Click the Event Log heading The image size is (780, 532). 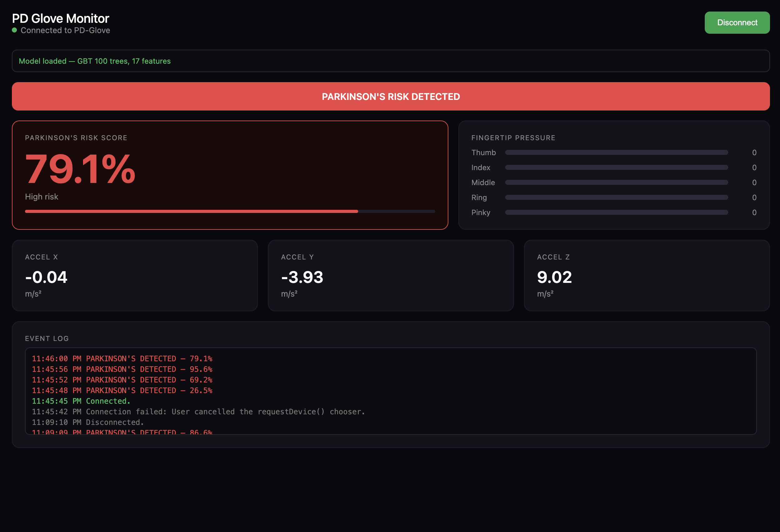pyautogui.click(x=47, y=338)
